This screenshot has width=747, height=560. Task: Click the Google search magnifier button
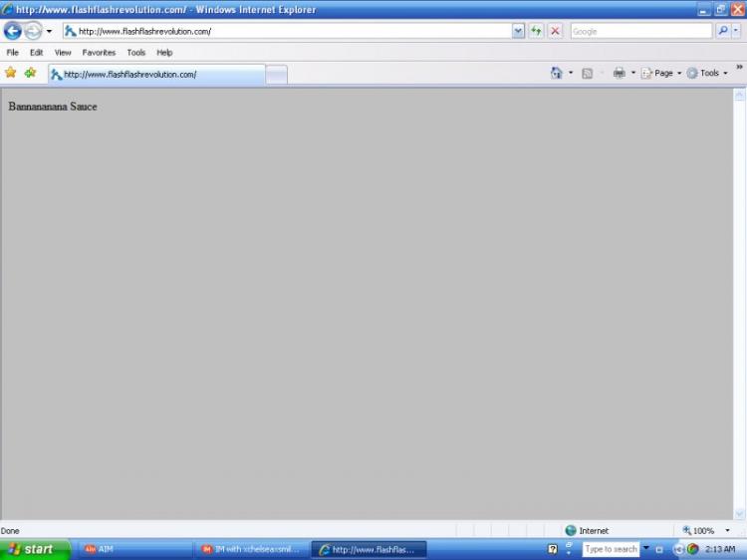pyautogui.click(x=722, y=31)
